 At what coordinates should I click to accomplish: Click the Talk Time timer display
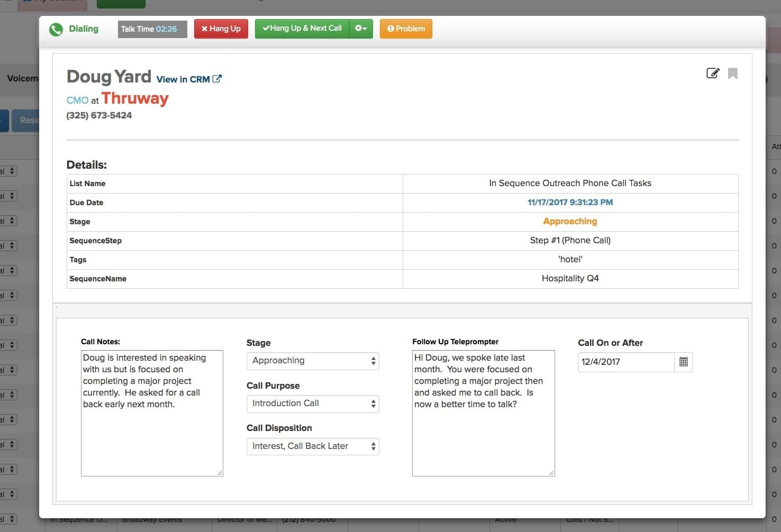coord(152,29)
